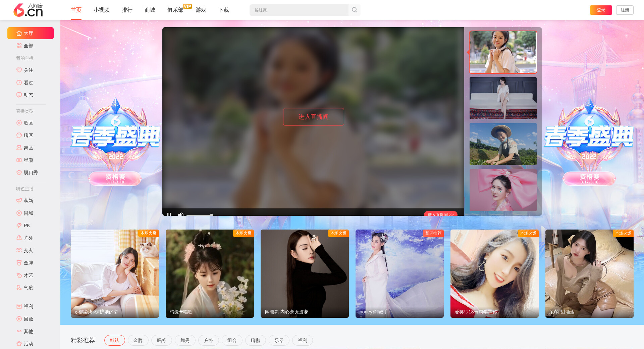
Task: Open the 晴缘 唱歌 streamer thumbnail
Action: coord(210,273)
